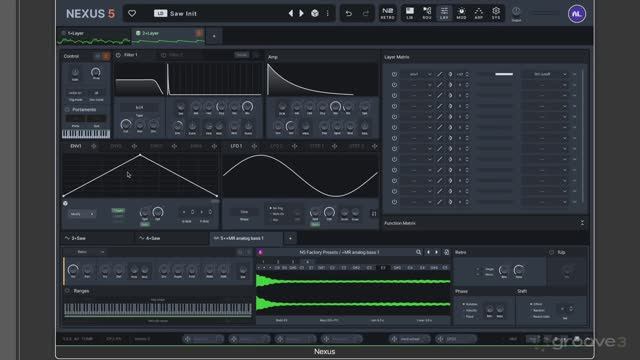Toggle Filter 2 power button

[x=163, y=55]
